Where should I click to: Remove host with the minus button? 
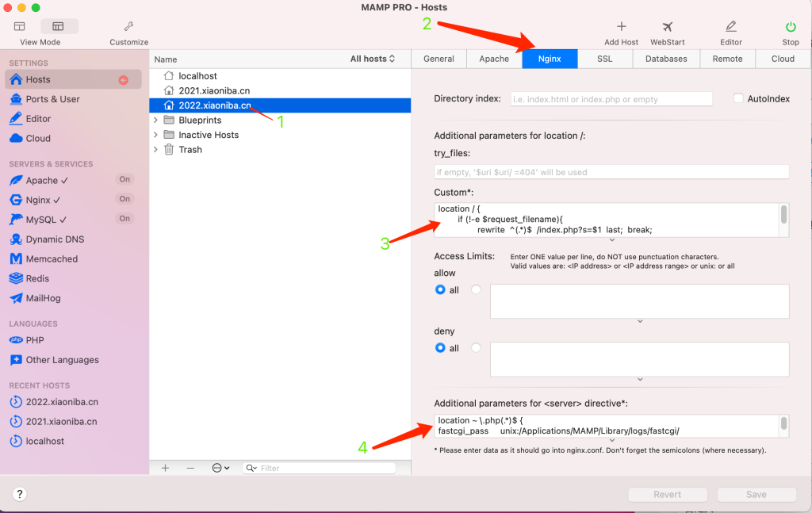pos(190,468)
